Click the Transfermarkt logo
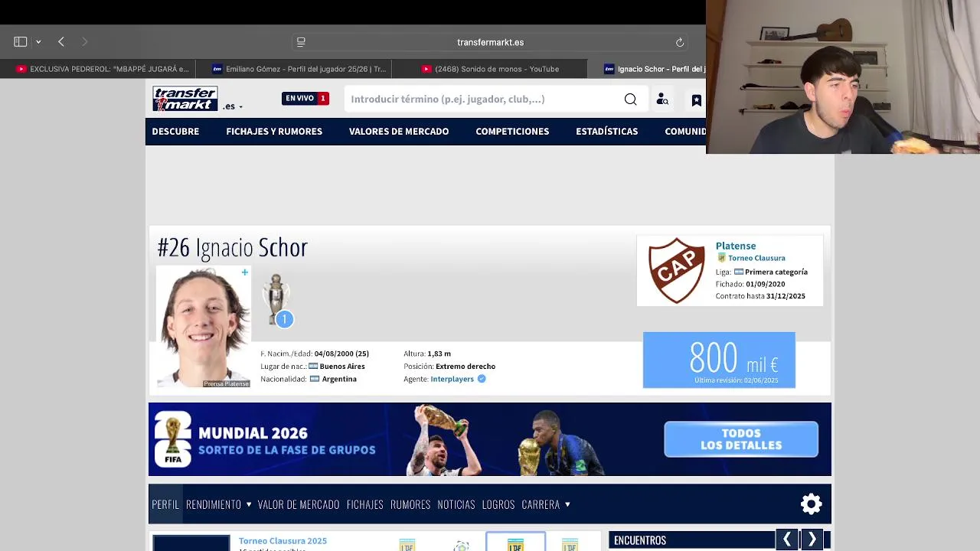980x551 pixels. click(185, 99)
